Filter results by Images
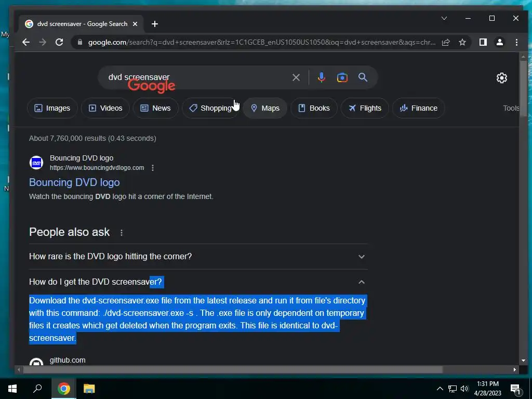 (52, 108)
